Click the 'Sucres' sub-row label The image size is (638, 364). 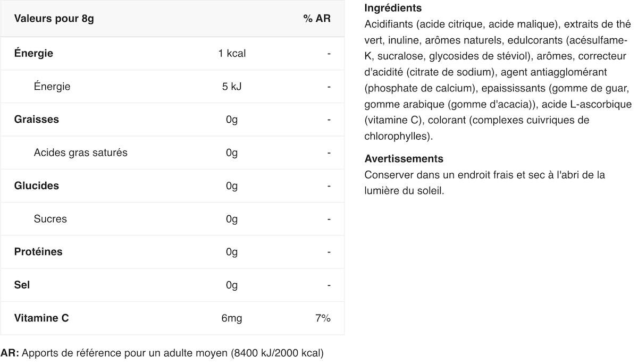51,219
